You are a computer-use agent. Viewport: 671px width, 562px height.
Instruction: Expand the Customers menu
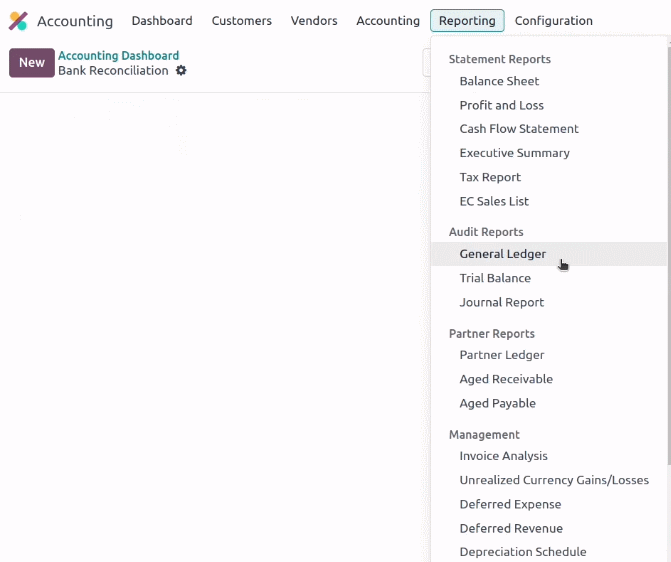pos(241,21)
